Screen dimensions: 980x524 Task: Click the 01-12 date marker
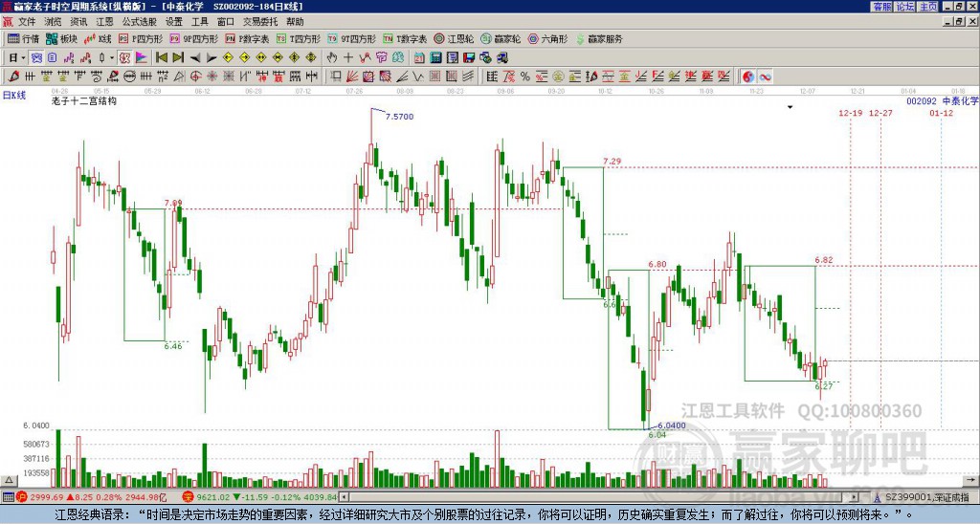(x=941, y=113)
